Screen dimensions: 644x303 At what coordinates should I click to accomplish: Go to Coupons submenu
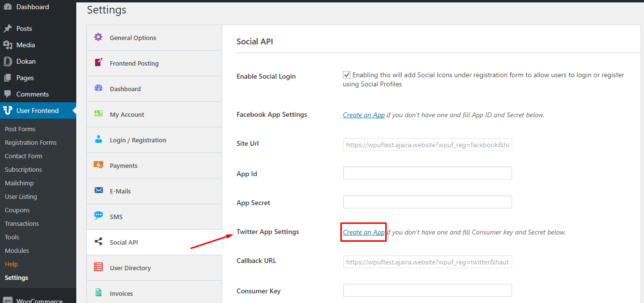coord(17,210)
